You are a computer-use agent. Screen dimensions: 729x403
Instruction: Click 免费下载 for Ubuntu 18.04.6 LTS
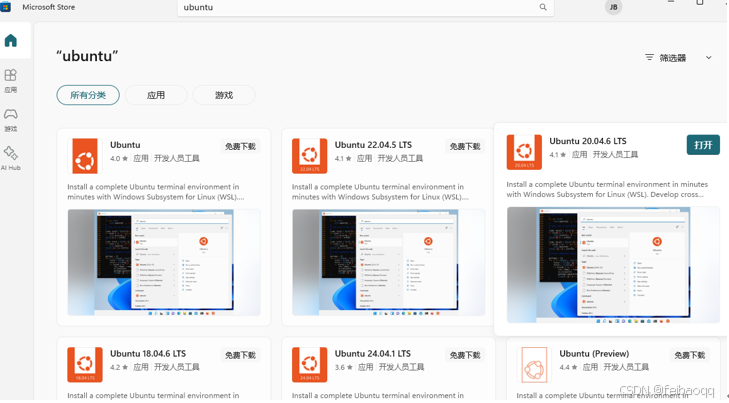[240, 355]
